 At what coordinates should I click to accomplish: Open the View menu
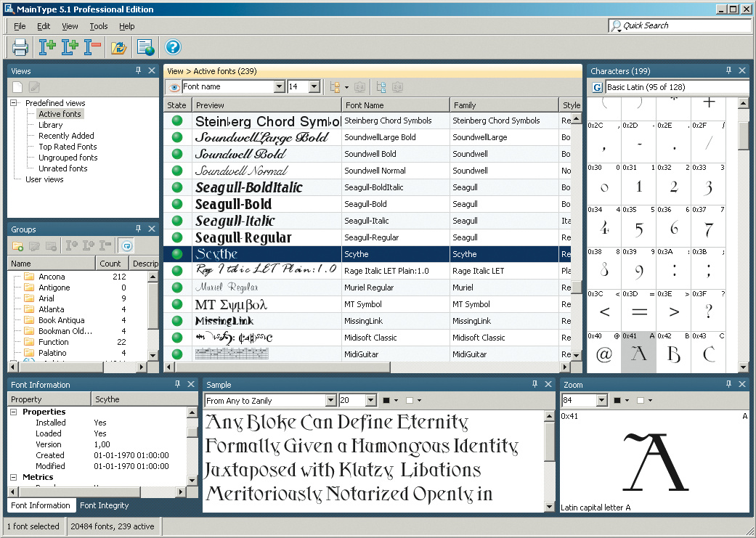70,26
